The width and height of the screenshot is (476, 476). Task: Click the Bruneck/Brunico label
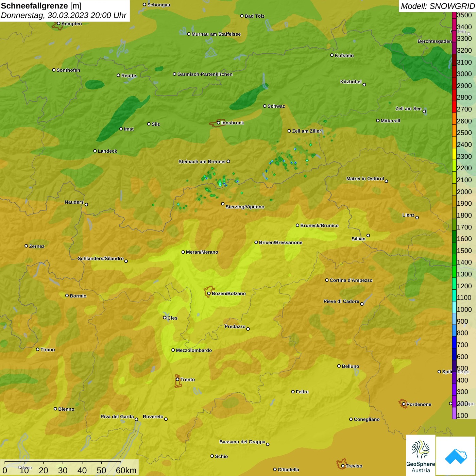click(319, 225)
